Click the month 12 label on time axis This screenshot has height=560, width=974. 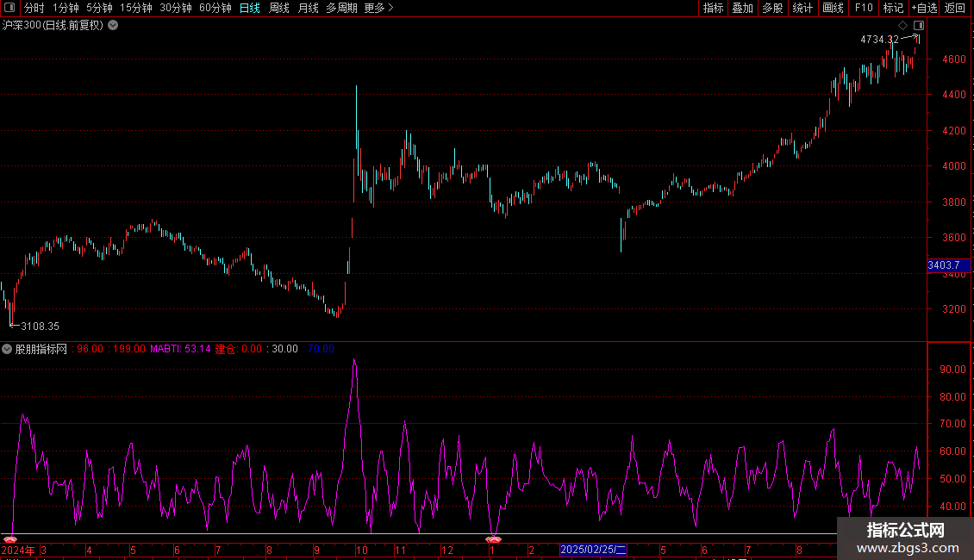click(447, 550)
